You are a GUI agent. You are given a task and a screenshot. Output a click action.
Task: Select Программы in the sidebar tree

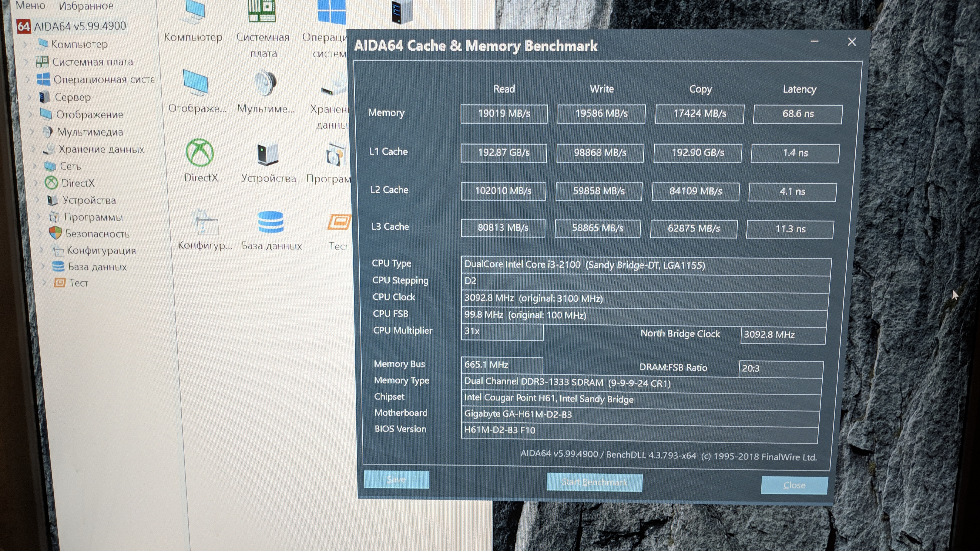(93, 217)
